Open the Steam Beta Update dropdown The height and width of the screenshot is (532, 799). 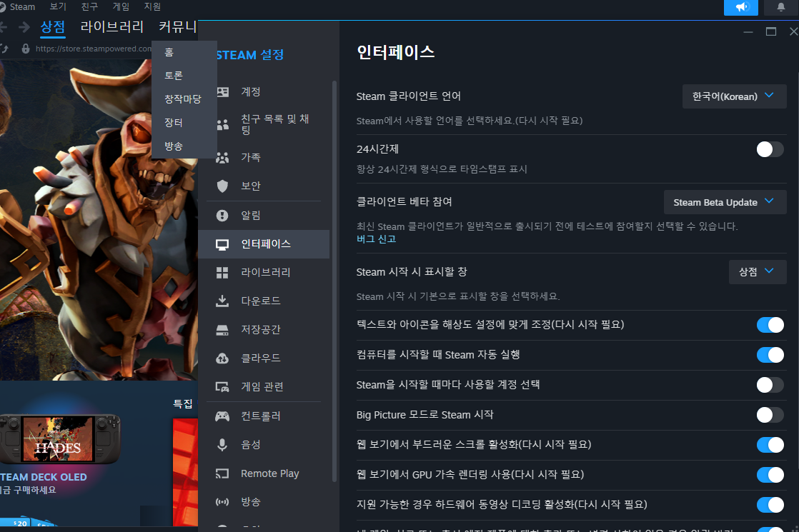[x=725, y=203]
